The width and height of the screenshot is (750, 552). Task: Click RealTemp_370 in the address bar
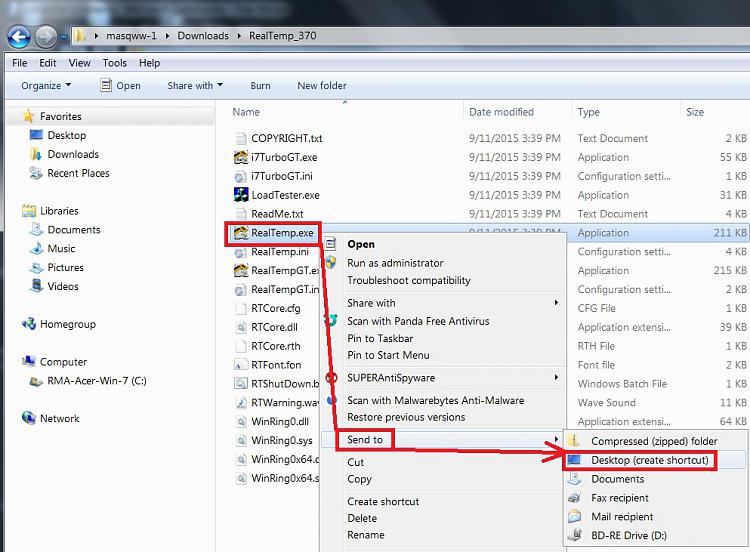[282, 36]
